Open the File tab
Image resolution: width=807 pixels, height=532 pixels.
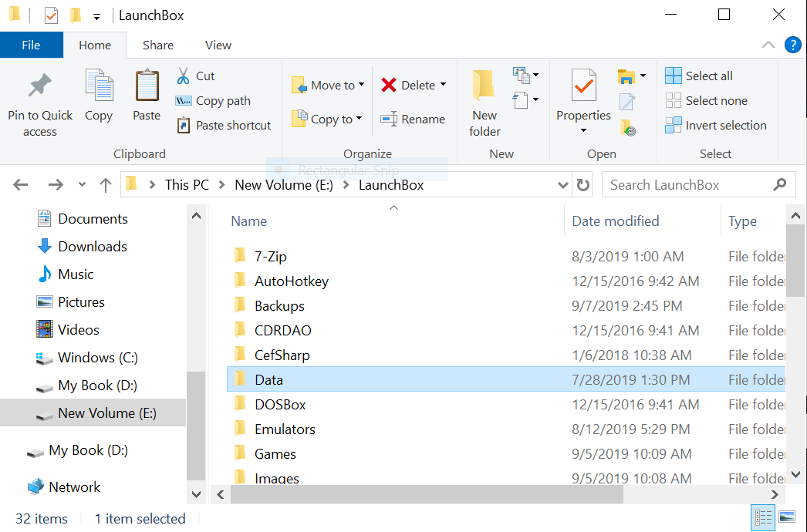coord(32,45)
